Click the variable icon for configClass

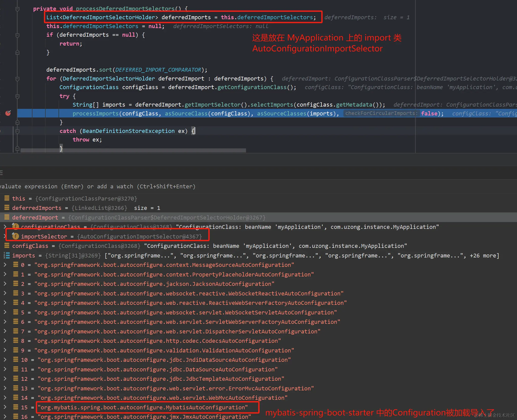(x=7, y=246)
